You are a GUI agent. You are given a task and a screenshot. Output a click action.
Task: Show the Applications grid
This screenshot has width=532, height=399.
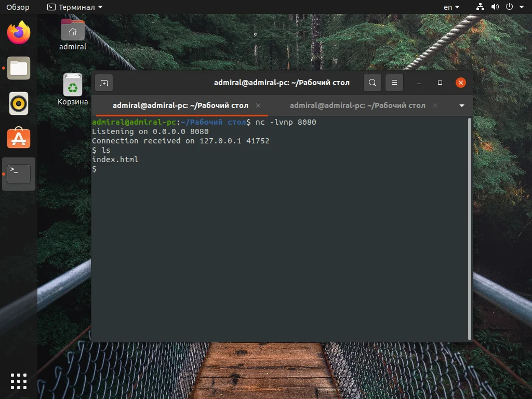coord(19,381)
